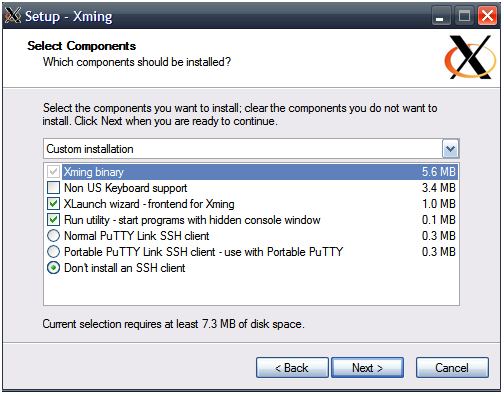
Task: Uncheck XLaunch wizard frontend component
Action: 53,204
